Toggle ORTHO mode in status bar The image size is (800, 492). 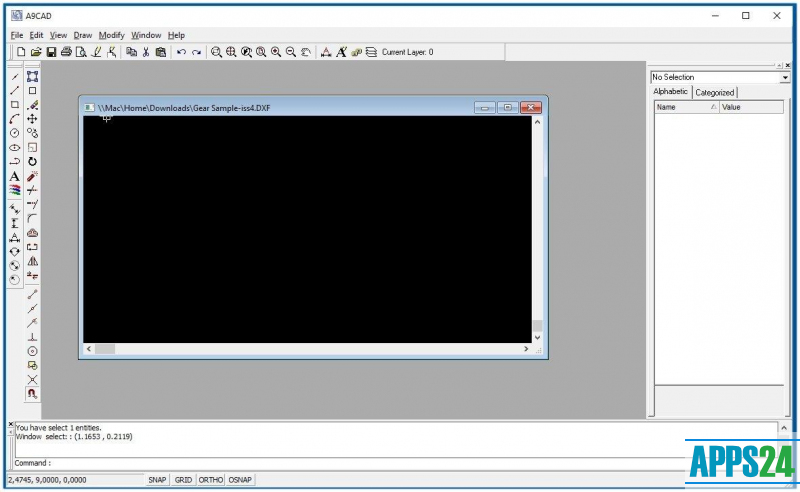point(211,480)
